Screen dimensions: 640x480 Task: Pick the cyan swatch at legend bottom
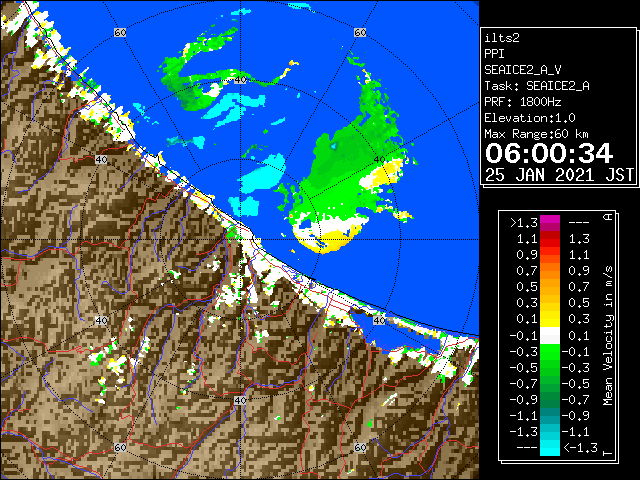click(550, 448)
